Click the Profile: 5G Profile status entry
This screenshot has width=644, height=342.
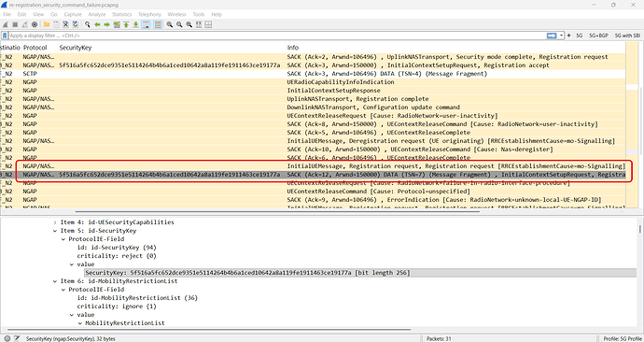(x=622, y=338)
